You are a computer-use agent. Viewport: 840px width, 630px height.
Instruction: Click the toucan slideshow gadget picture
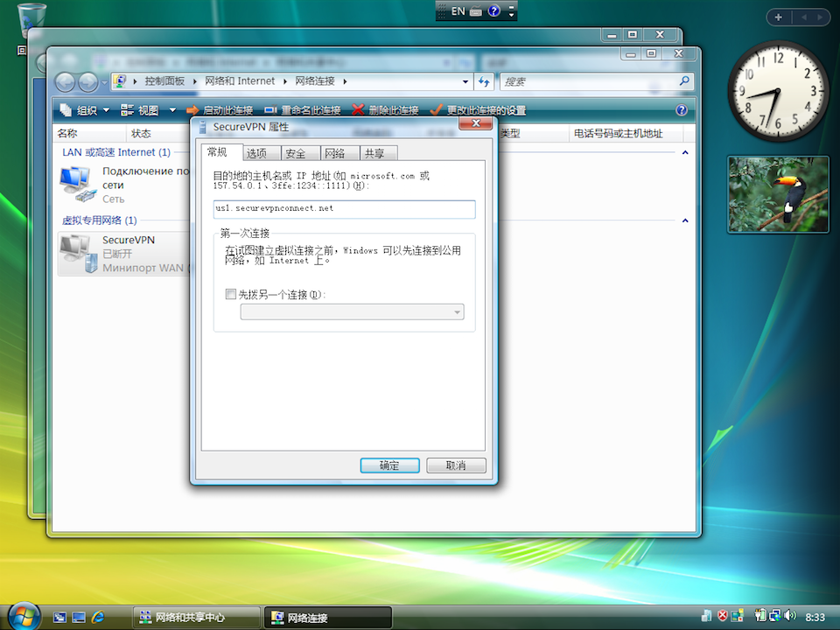pos(778,194)
